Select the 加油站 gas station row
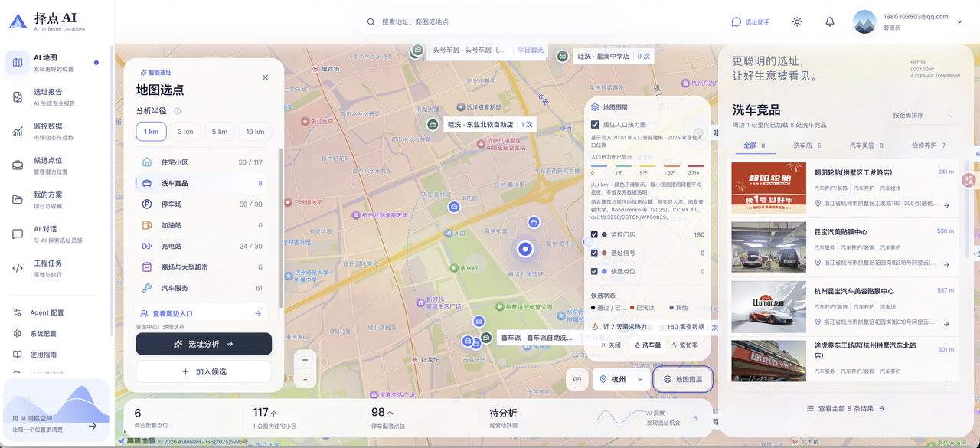Screen dimensions: 980x448 click(202, 225)
